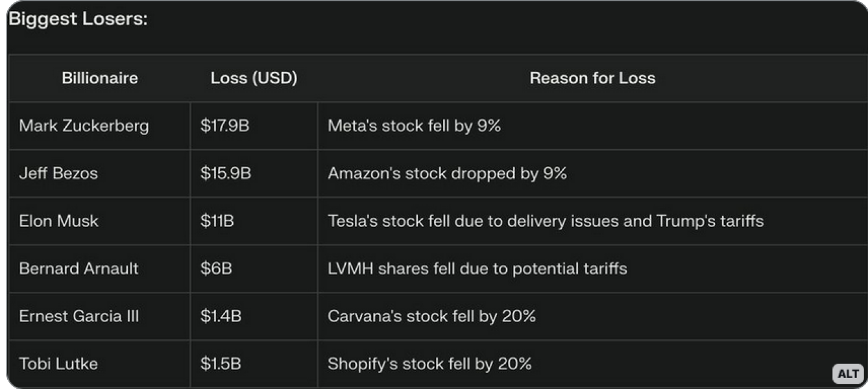
Task: Click the $6B loss value
Action: pyautogui.click(x=216, y=268)
